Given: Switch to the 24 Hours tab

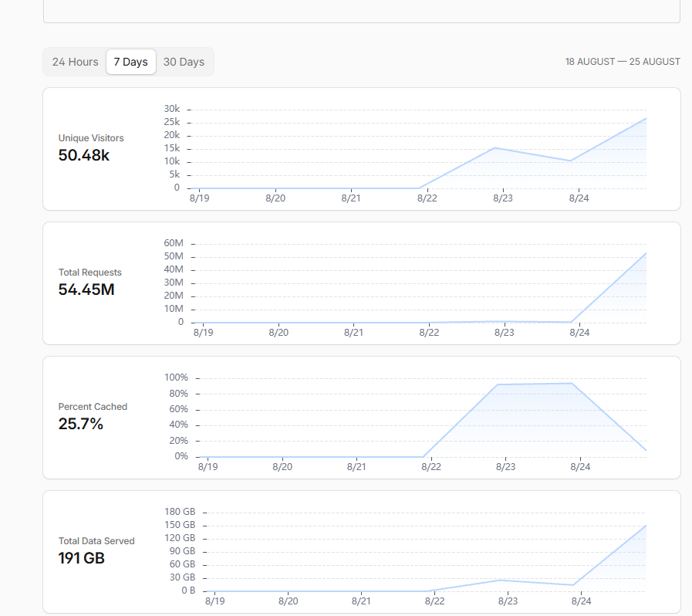Looking at the screenshot, I should coord(75,62).
